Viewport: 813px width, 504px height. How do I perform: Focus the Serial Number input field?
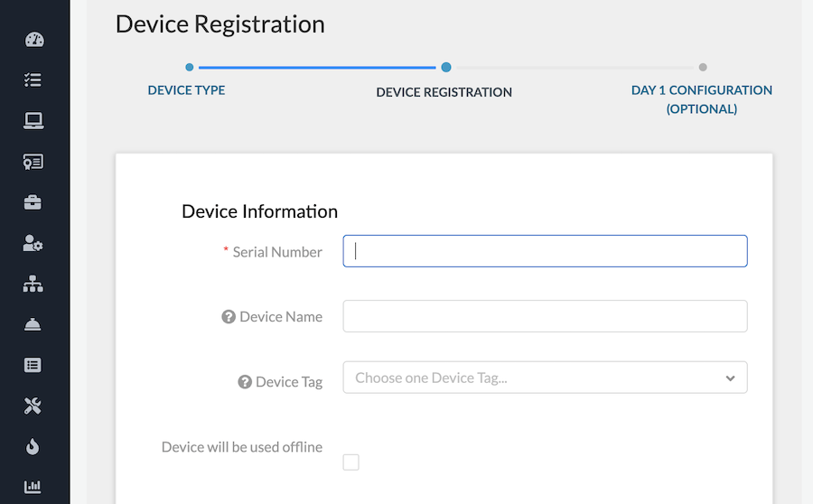click(545, 251)
